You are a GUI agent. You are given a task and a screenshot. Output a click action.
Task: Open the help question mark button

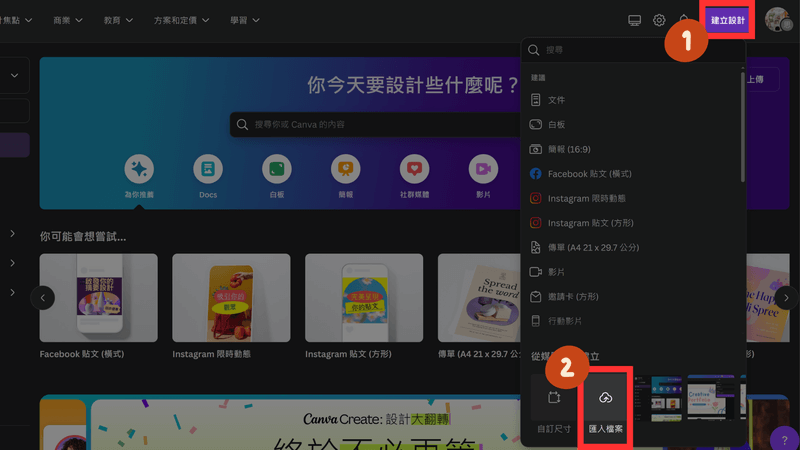784,441
